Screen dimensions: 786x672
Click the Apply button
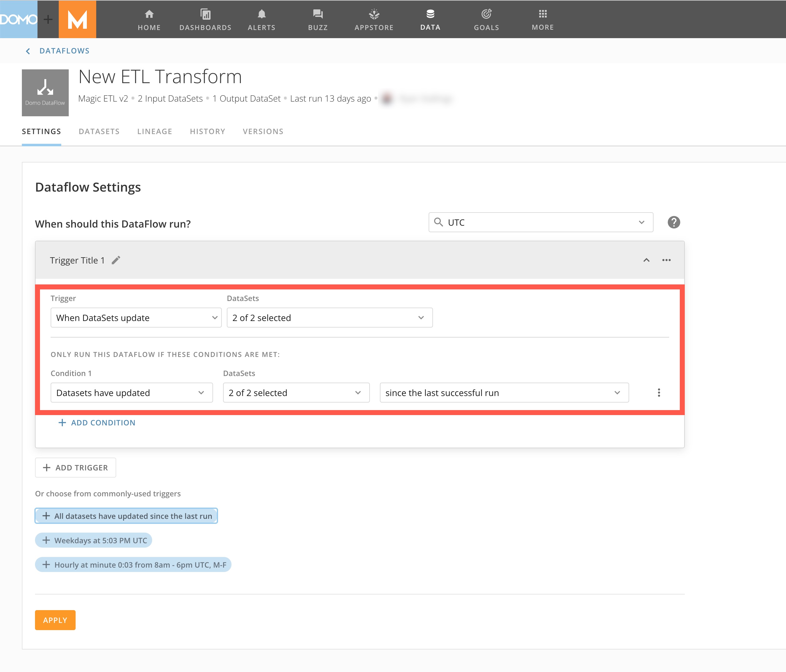coord(55,619)
